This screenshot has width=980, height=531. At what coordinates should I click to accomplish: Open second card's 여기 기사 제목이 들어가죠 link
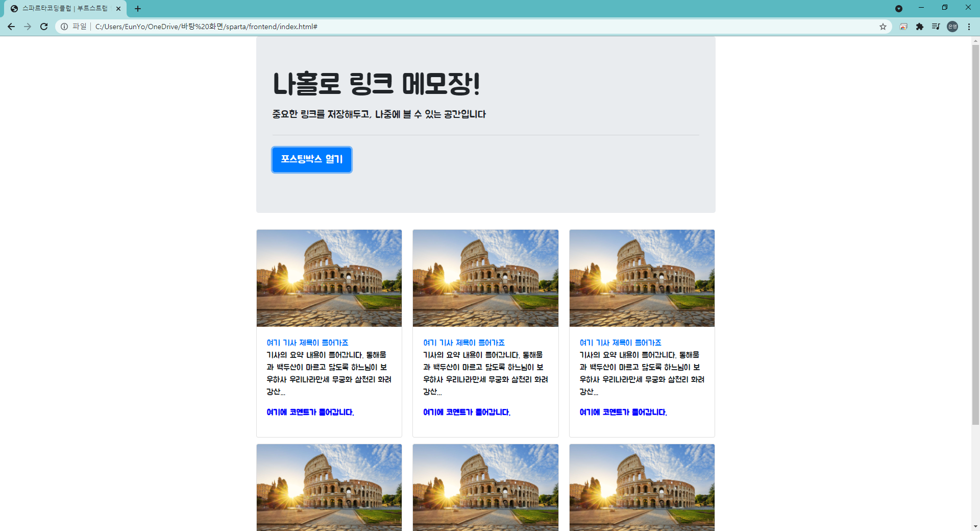[x=464, y=343]
